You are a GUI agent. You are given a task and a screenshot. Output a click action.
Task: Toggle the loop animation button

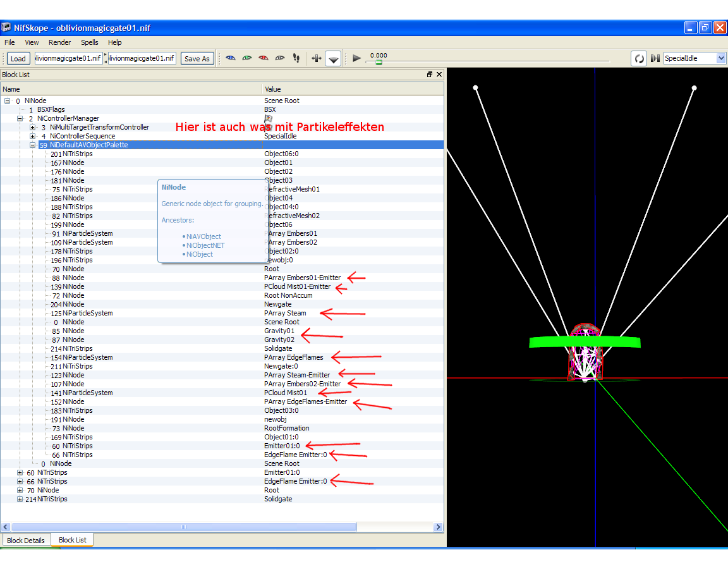tap(639, 58)
